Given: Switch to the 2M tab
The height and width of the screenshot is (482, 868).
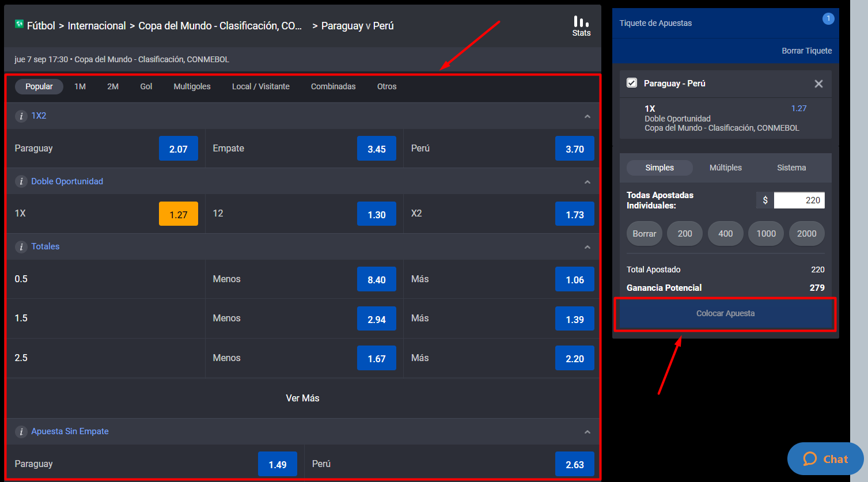Looking at the screenshot, I should [x=113, y=86].
